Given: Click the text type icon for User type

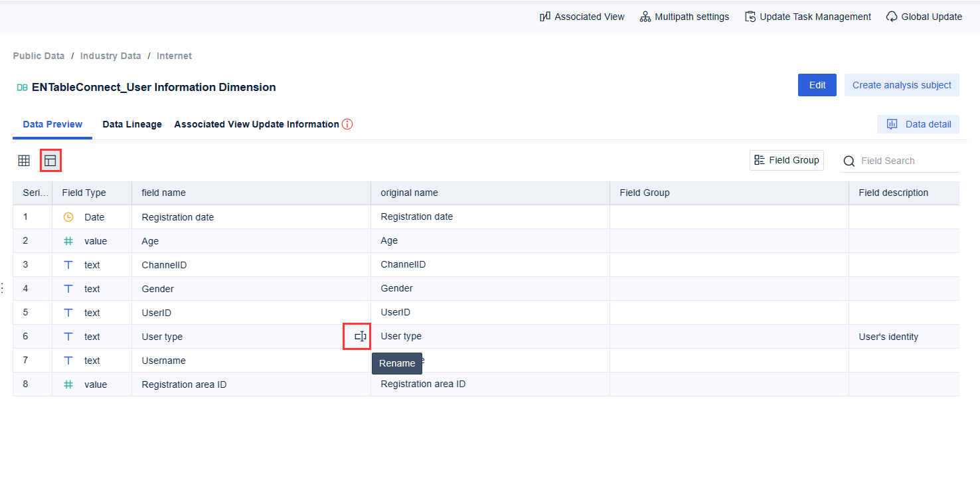Looking at the screenshot, I should [68, 337].
